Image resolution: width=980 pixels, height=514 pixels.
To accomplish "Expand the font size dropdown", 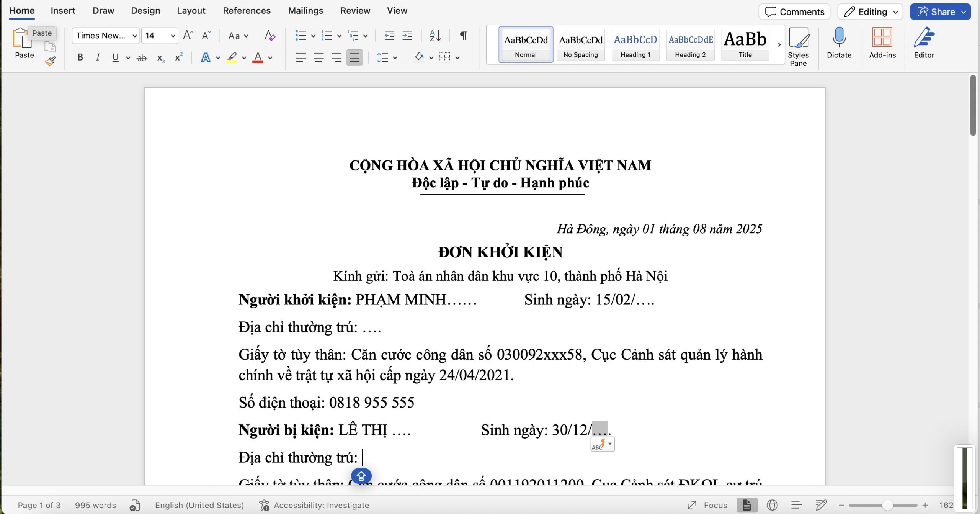I will pyautogui.click(x=173, y=36).
